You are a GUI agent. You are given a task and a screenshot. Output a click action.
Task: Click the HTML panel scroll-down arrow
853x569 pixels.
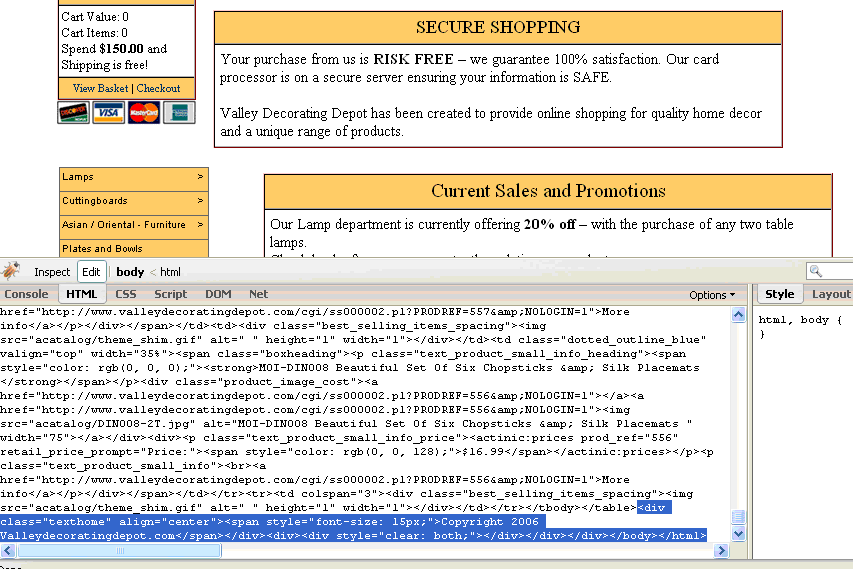tap(738, 535)
